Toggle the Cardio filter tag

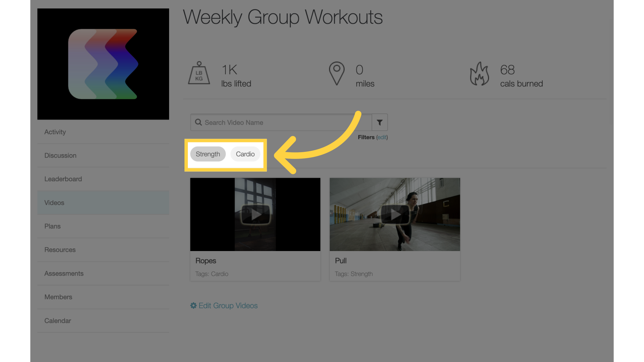245,154
